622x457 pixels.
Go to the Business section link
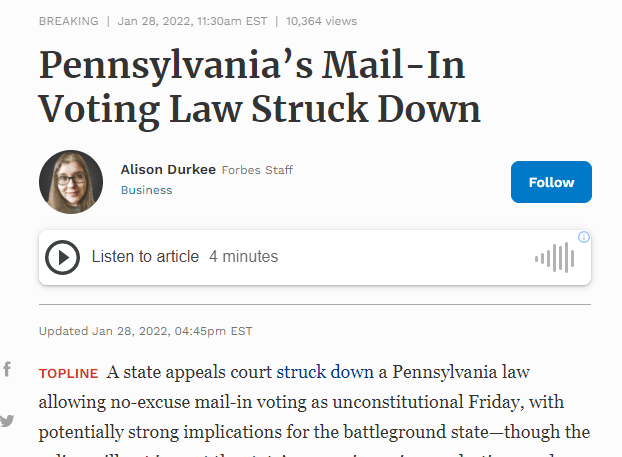pos(146,190)
